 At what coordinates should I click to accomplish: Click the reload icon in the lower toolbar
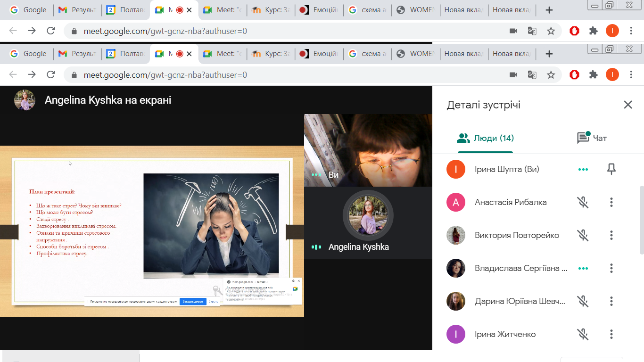(x=51, y=74)
